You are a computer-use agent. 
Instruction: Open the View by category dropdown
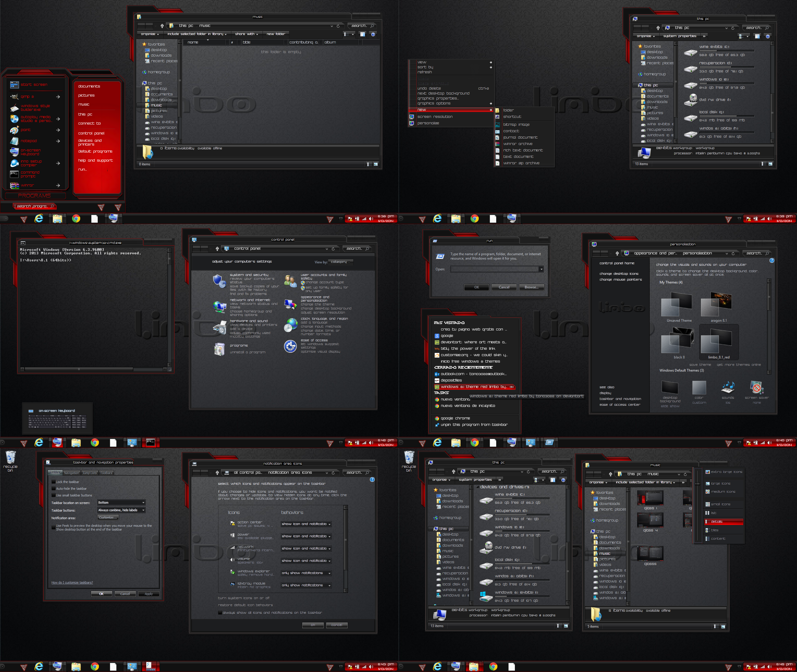click(340, 262)
